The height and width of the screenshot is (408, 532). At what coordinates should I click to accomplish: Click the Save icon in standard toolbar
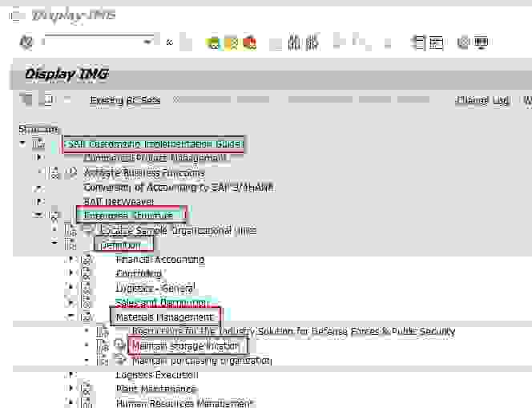186,42
